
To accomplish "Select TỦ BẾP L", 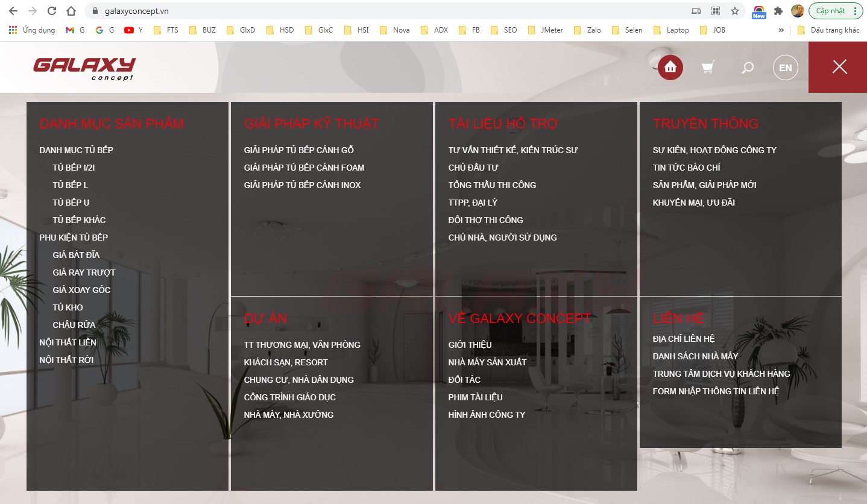I will pyautogui.click(x=70, y=185).
